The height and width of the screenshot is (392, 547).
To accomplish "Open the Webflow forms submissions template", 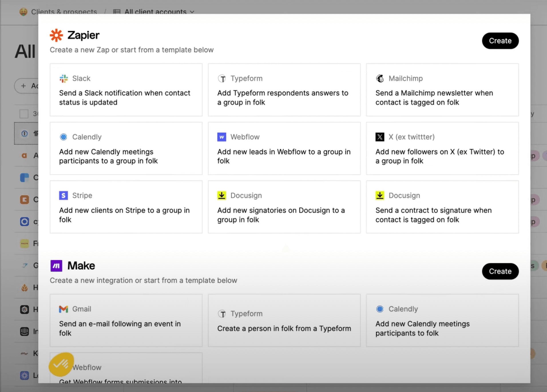I will pos(126,368).
